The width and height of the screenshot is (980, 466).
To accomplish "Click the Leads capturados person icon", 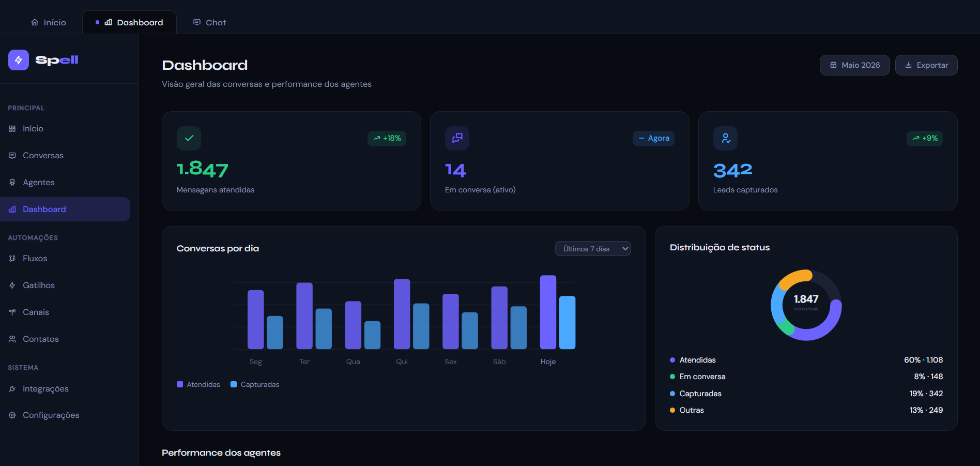I will click(725, 138).
